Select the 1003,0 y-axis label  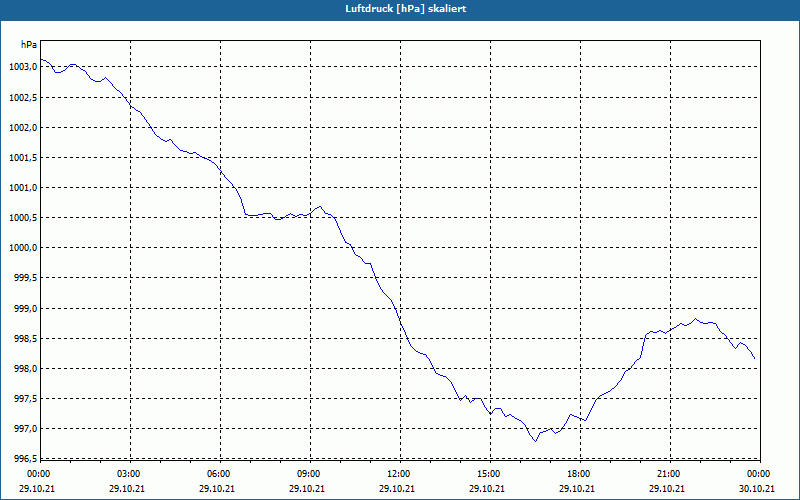pos(23,67)
